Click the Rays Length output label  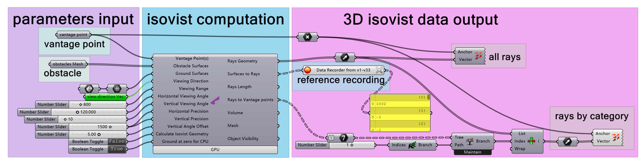point(240,87)
